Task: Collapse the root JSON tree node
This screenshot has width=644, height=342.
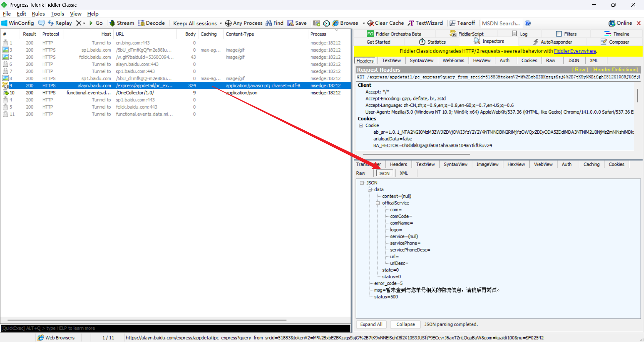Action: 362,183
